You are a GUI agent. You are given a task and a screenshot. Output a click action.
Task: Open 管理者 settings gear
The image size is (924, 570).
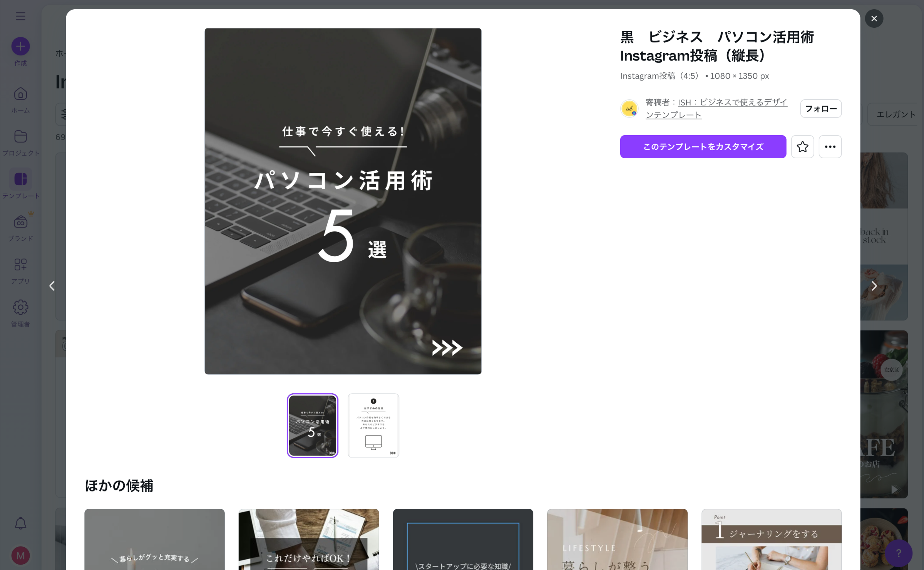(20, 313)
